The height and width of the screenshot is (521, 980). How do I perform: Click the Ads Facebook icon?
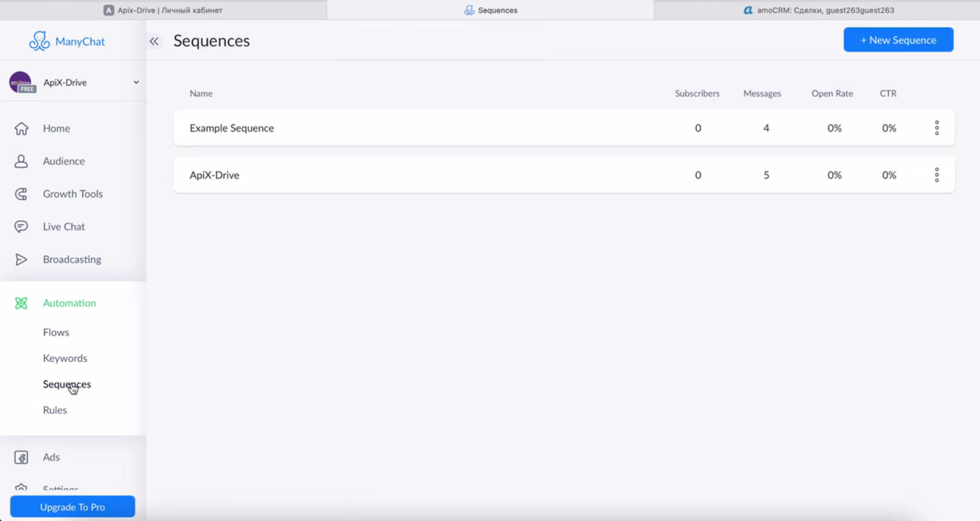point(21,457)
